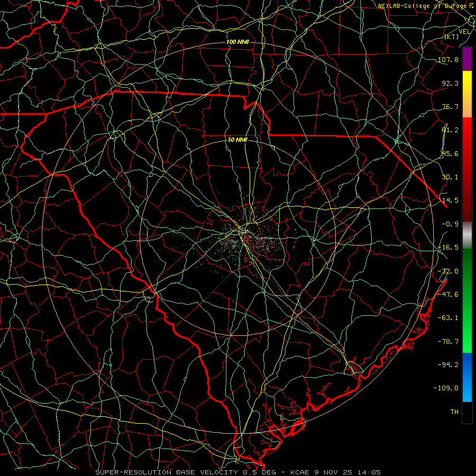
Task: Click the -32.0 value on velocity scale
Action: pos(448,271)
